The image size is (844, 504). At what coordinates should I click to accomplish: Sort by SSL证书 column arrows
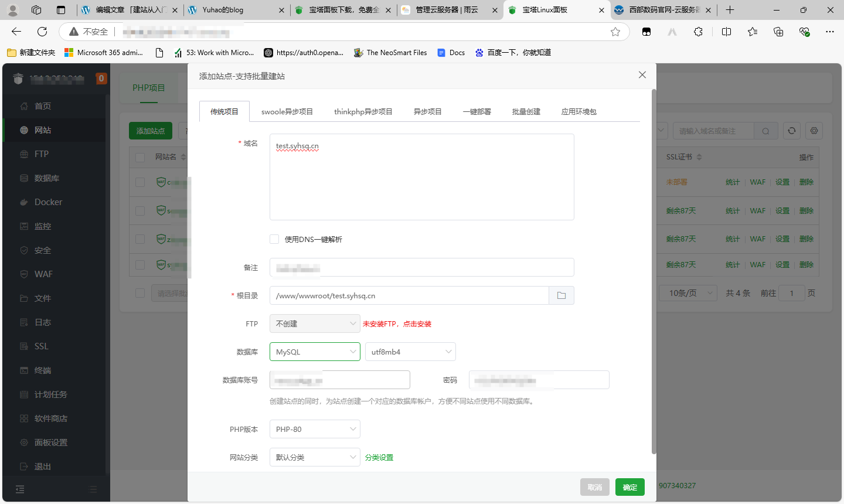(699, 157)
